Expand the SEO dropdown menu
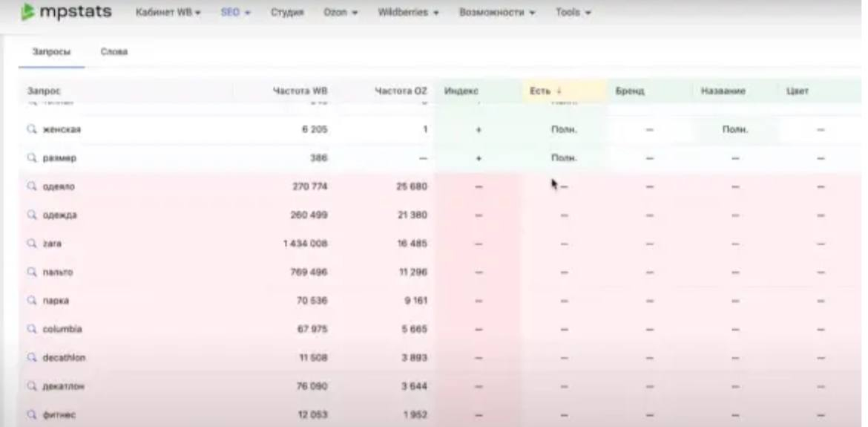 point(237,12)
